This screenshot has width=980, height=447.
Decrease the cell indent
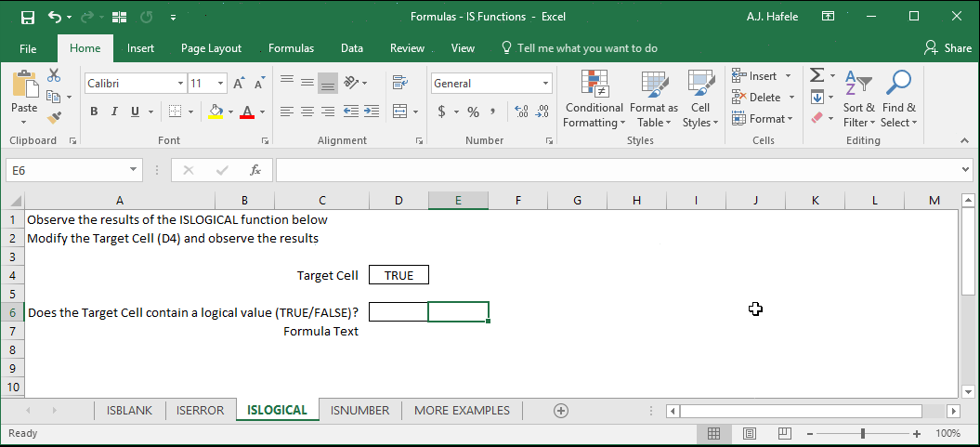click(x=351, y=112)
